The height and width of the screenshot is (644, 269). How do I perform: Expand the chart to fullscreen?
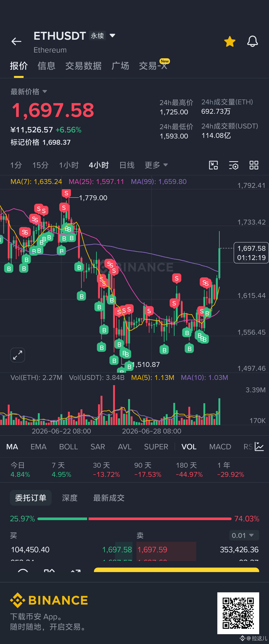coord(18,355)
